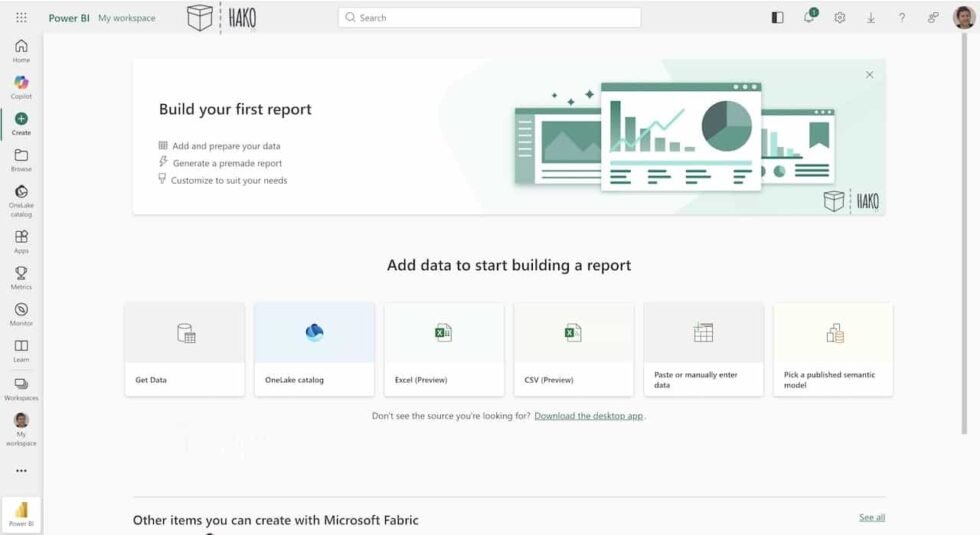Open Copilot from the sidebar
The width and height of the screenshot is (980, 535).
click(21, 87)
